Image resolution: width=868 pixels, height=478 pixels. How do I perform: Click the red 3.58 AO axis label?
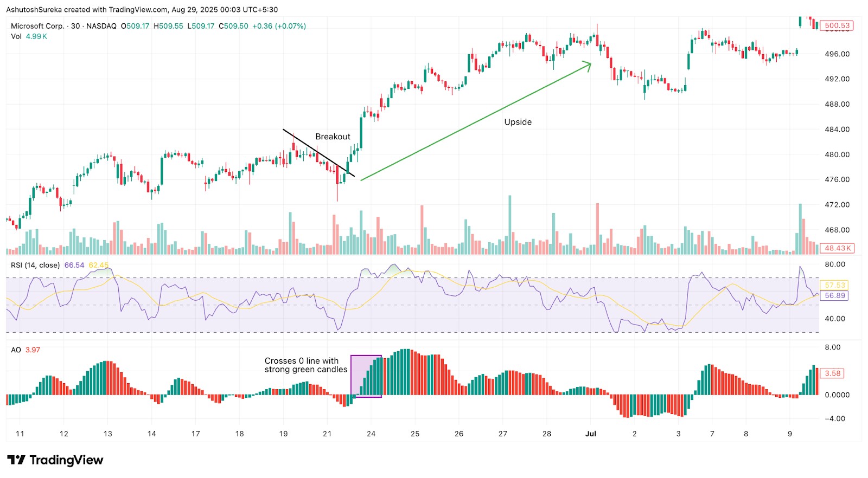[x=833, y=373]
